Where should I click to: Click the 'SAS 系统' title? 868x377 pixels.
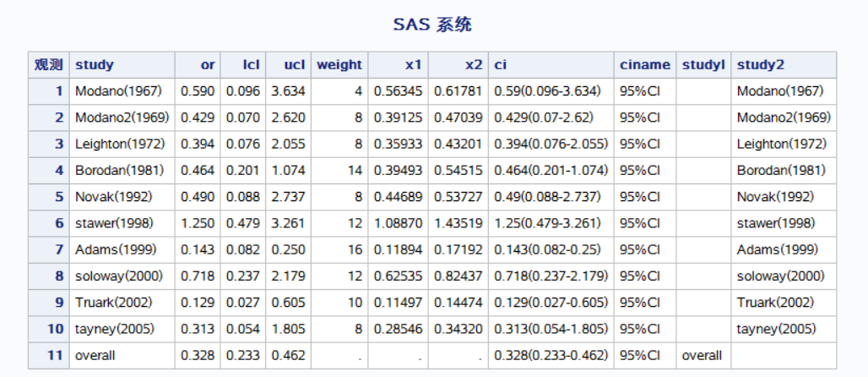pyautogui.click(x=432, y=25)
